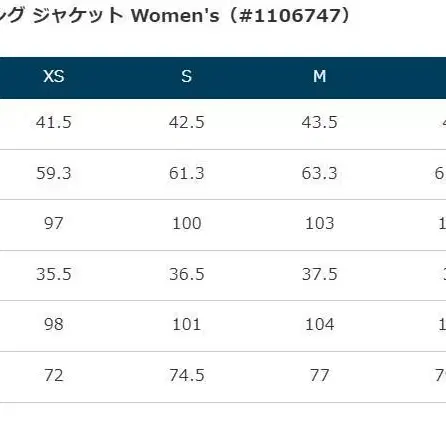Viewport: 446px width, 446px height.
Task: Click the 63.3 value in M column
Action: (x=320, y=173)
